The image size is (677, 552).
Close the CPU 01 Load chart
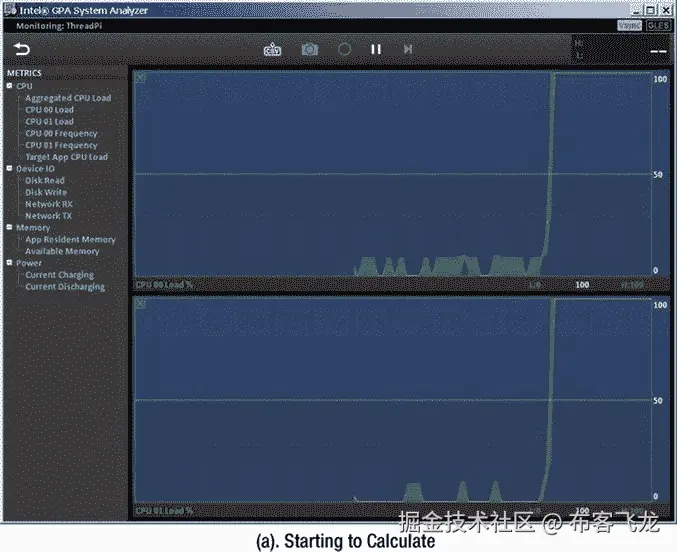(x=141, y=304)
